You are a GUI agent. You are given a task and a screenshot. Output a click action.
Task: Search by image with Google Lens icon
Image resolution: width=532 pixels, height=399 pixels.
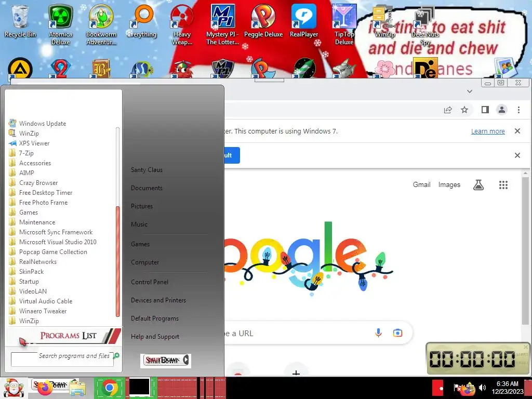[x=397, y=333]
